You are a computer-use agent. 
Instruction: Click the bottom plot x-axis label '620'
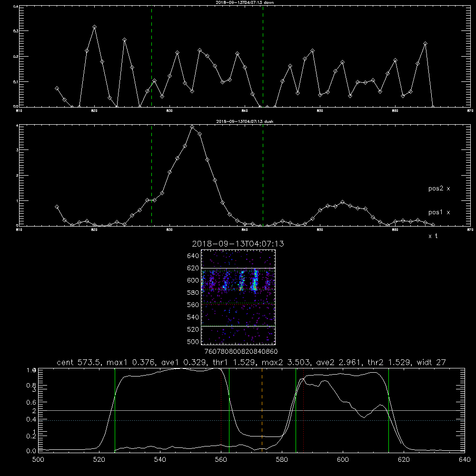click(x=404, y=460)
